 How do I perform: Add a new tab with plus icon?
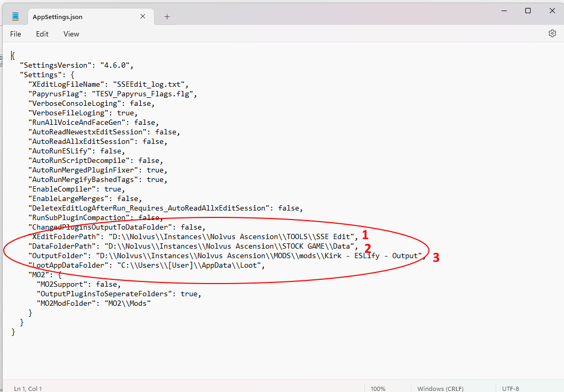tap(167, 16)
